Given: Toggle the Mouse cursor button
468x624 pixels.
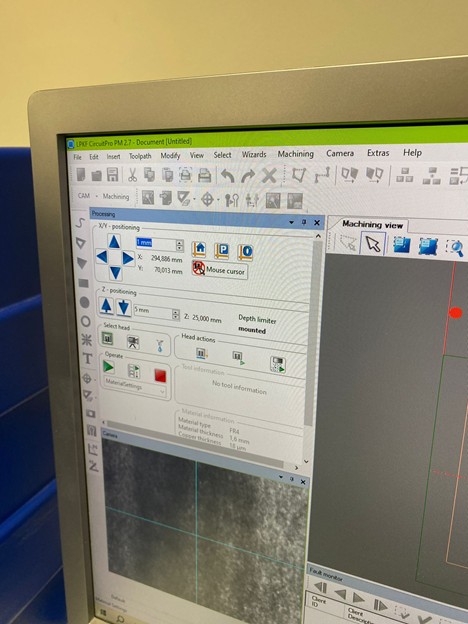Looking at the screenshot, I should coord(220,270).
